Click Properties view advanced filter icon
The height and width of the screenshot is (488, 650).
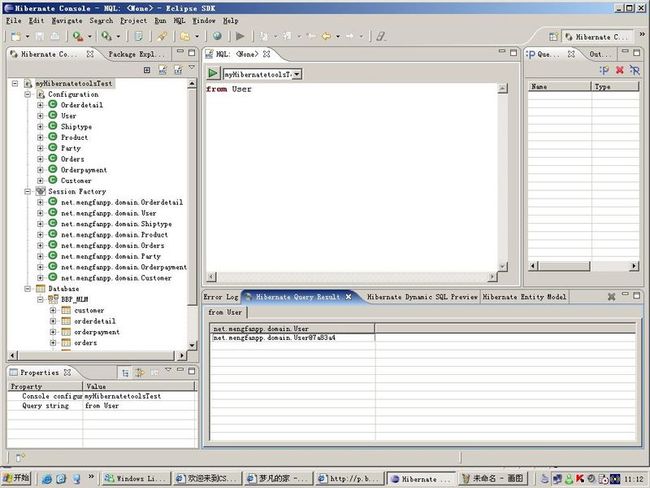[x=140, y=373]
